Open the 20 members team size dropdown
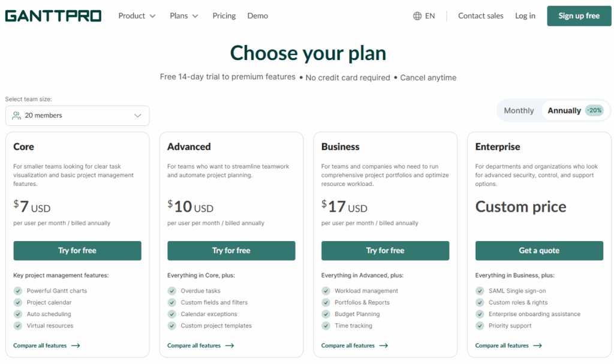614x364 pixels. point(77,116)
